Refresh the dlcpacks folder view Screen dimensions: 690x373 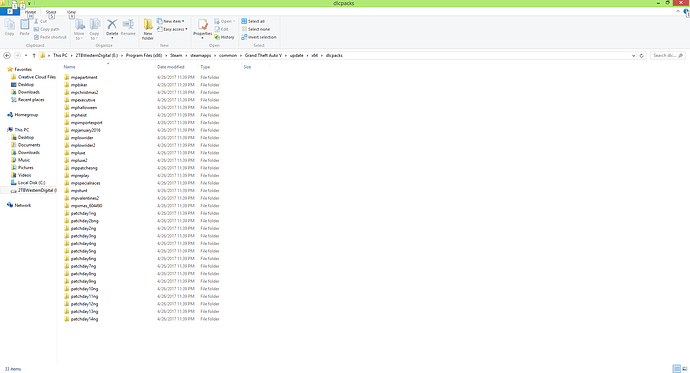[x=641, y=55]
